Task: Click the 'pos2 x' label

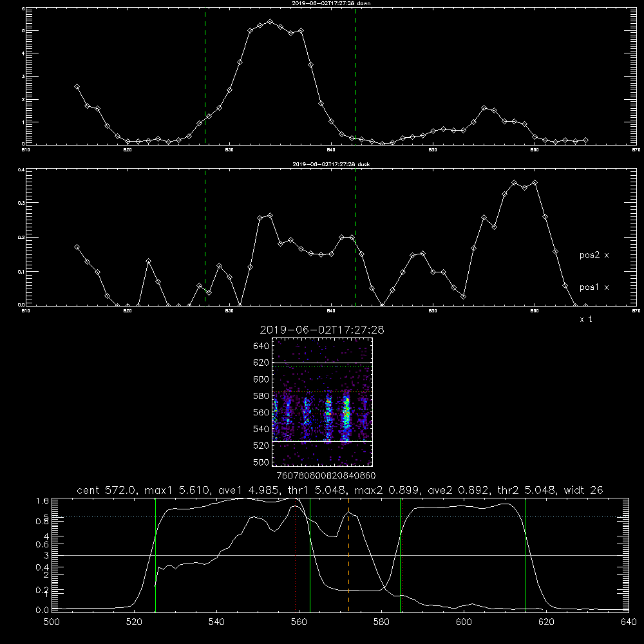Action: (x=594, y=255)
